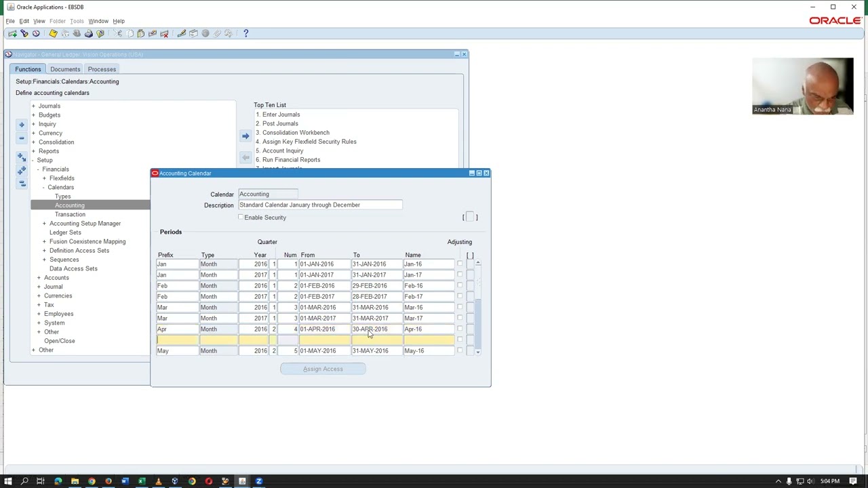This screenshot has width=868, height=488.
Task: Open the View menu
Action: [x=39, y=21]
